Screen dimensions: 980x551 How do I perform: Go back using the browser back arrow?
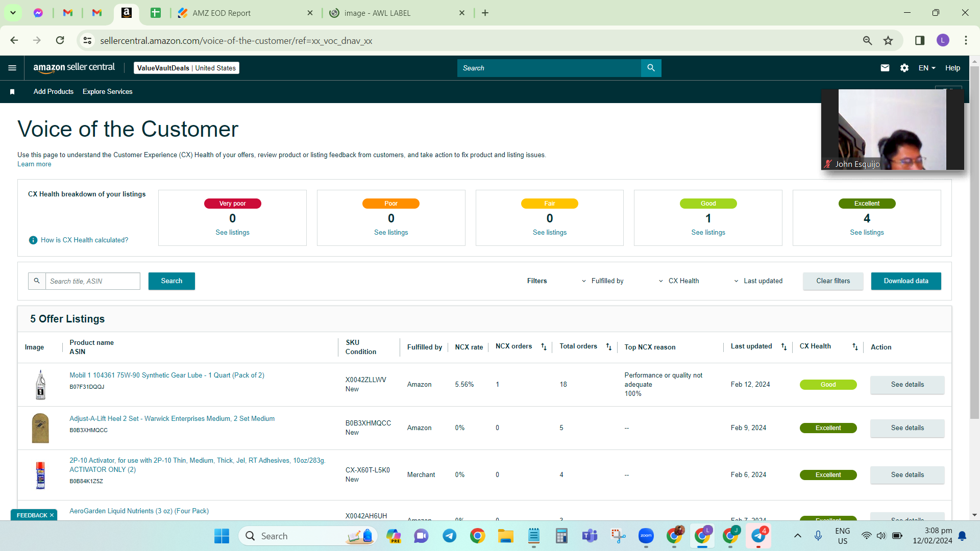[x=14, y=40]
